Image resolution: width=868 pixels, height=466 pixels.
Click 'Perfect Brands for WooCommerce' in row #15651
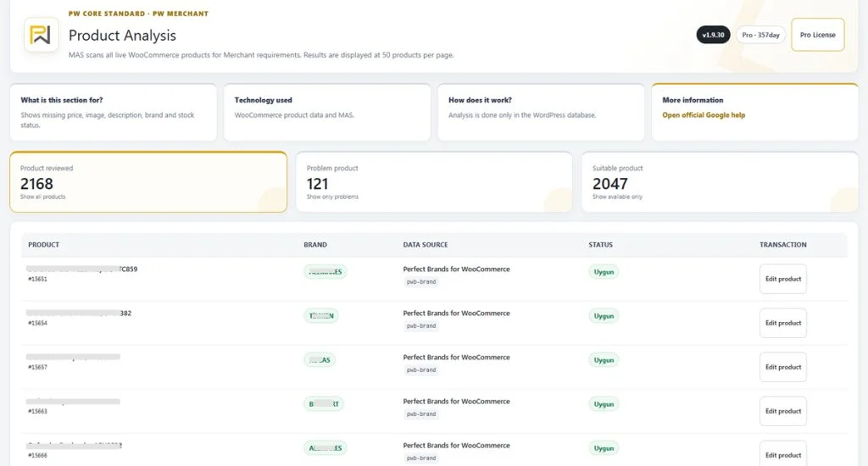point(456,269)
